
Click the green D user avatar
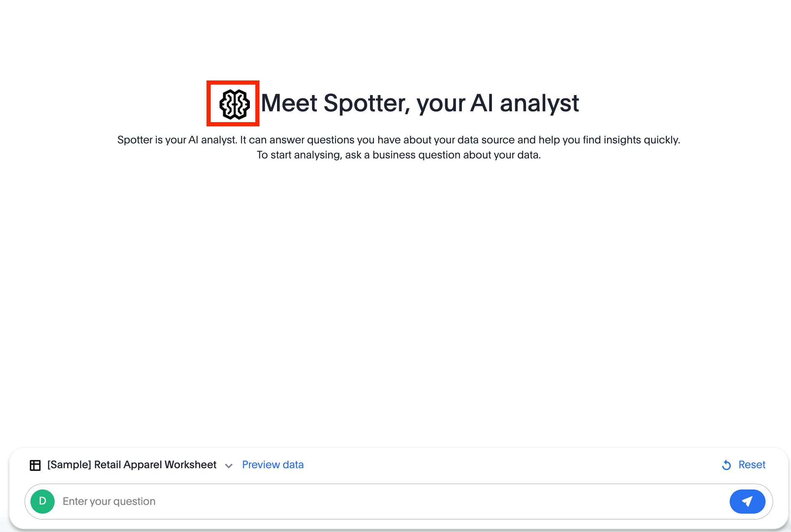pyautogui.click(x=43, y=501)
